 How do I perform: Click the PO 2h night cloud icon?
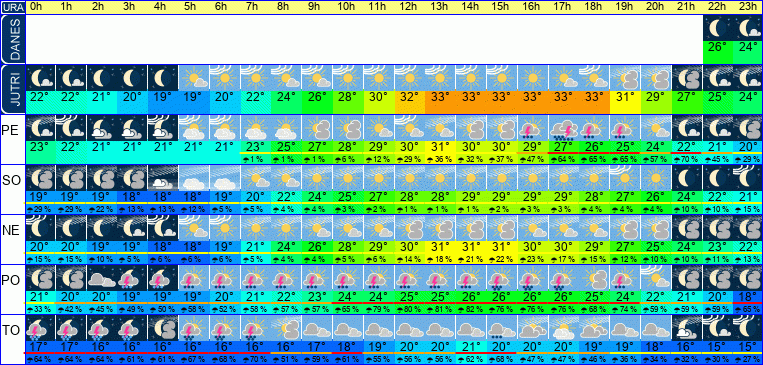click(101, 278)
